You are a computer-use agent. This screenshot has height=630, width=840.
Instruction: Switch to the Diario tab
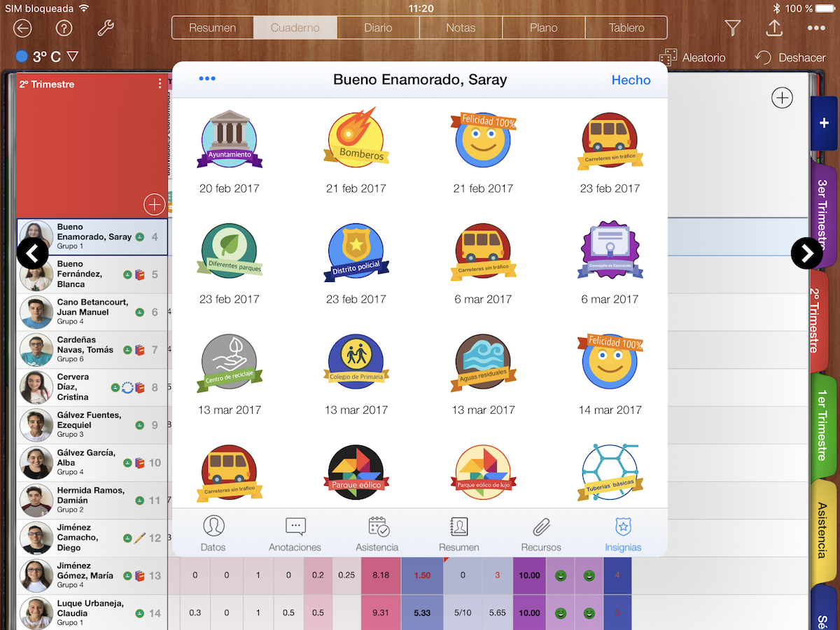point(378,28)
